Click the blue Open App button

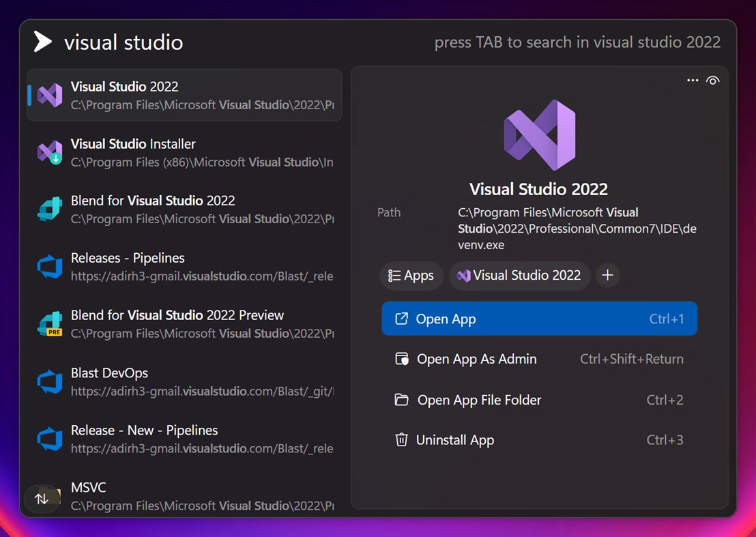tap(538, 318)
